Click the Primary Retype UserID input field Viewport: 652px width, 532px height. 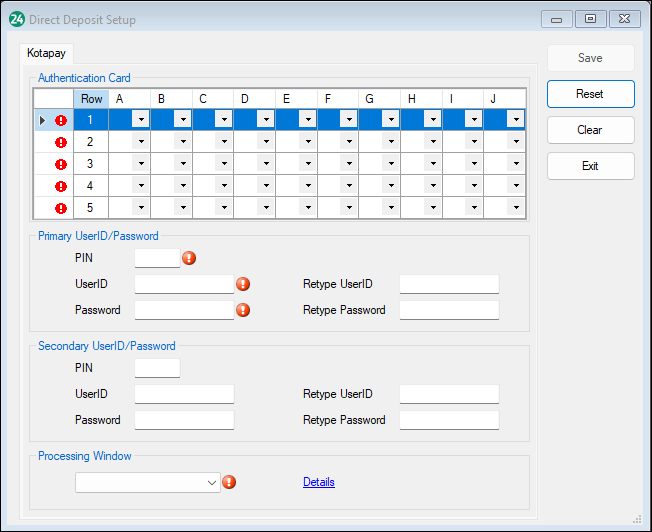(449, 284)
